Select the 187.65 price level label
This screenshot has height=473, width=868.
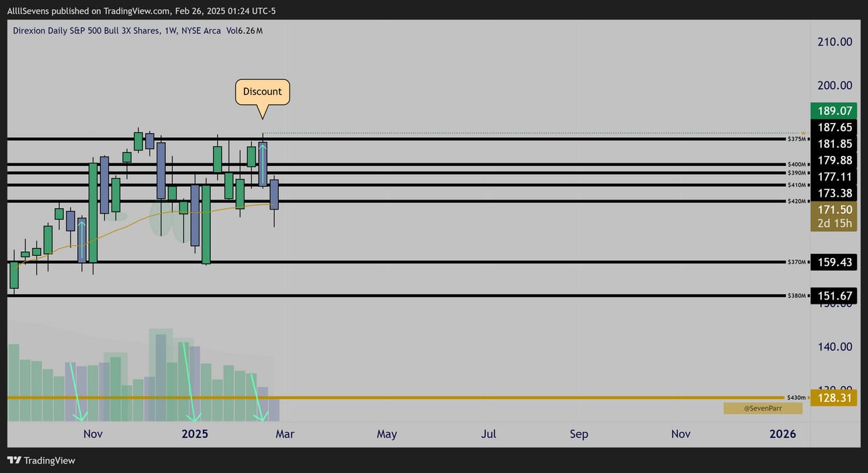[834, 127]
